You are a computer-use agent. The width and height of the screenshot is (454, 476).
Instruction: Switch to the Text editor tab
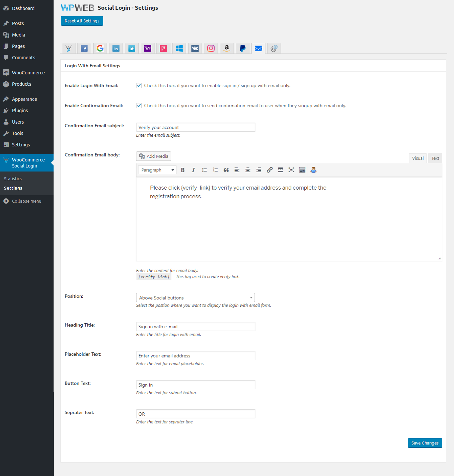[x=435, y=158]
